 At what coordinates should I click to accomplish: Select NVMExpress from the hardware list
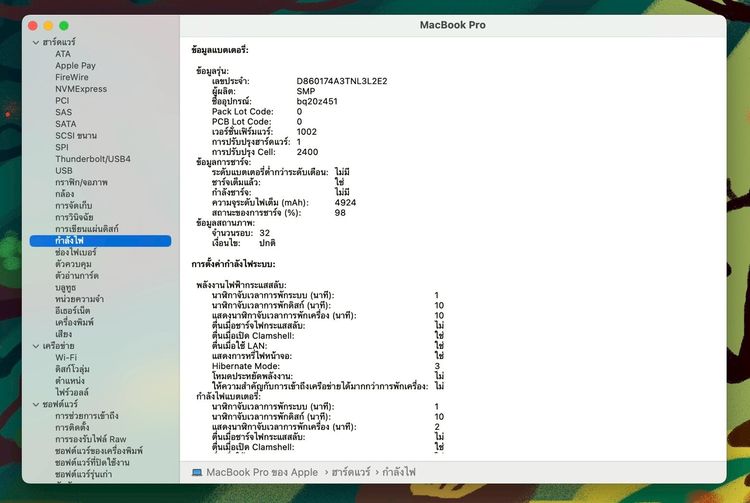[81, 89]
